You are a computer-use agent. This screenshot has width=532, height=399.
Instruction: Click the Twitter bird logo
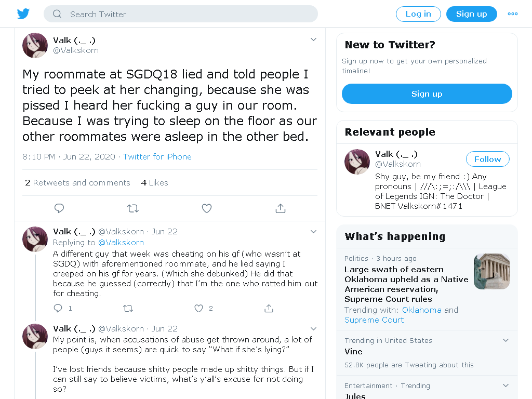[23, 14]
